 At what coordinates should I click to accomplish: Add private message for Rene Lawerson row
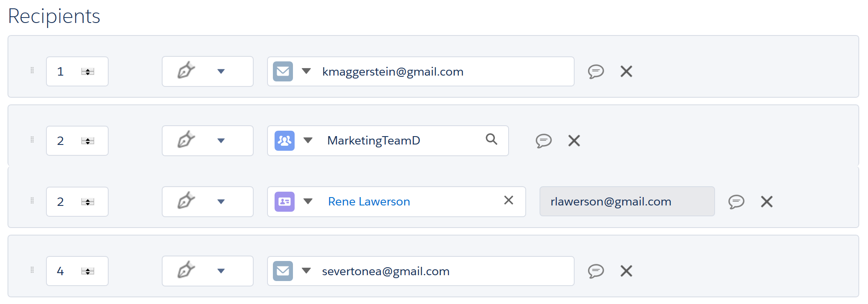(x=736, y=202)
